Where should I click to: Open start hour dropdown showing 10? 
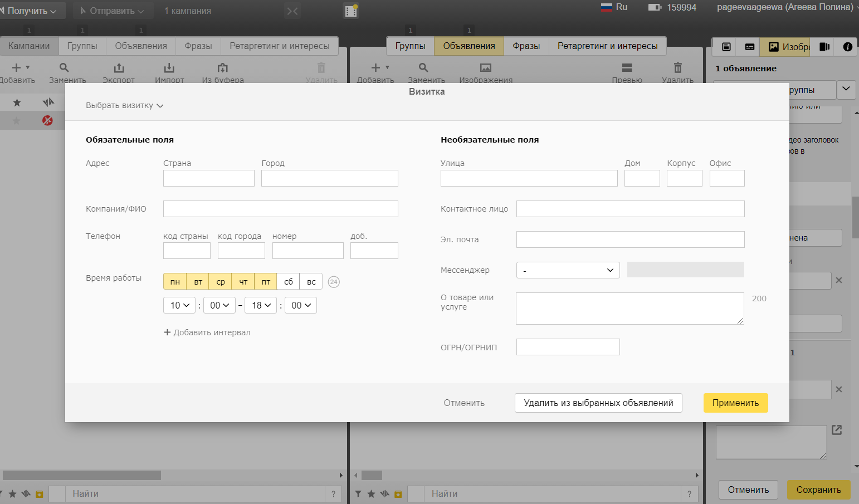pyautogui.click(x=179, y=305)
